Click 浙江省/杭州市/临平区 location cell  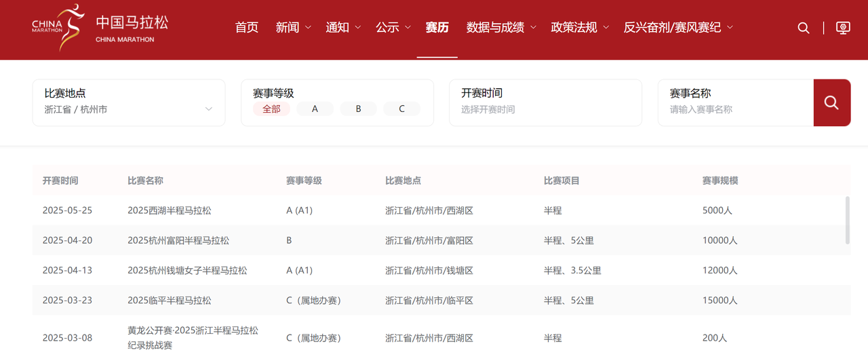pos(429,300)
